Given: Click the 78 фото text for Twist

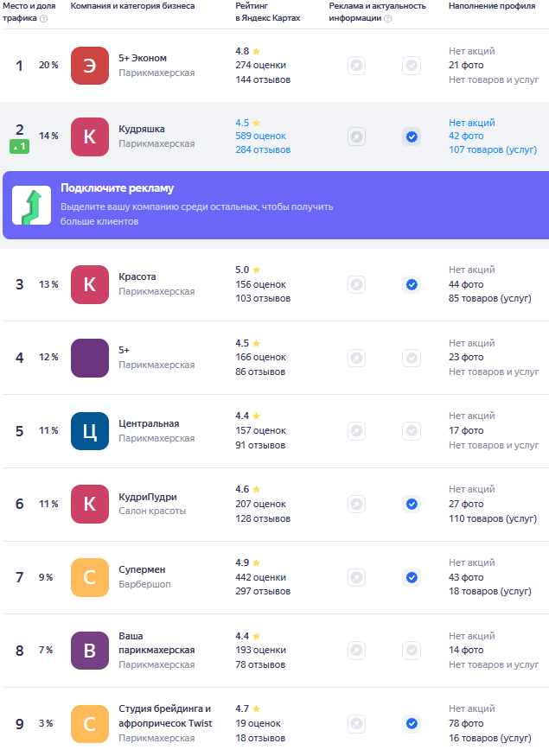Looking at the screenshot, I should tap(466, 724).
